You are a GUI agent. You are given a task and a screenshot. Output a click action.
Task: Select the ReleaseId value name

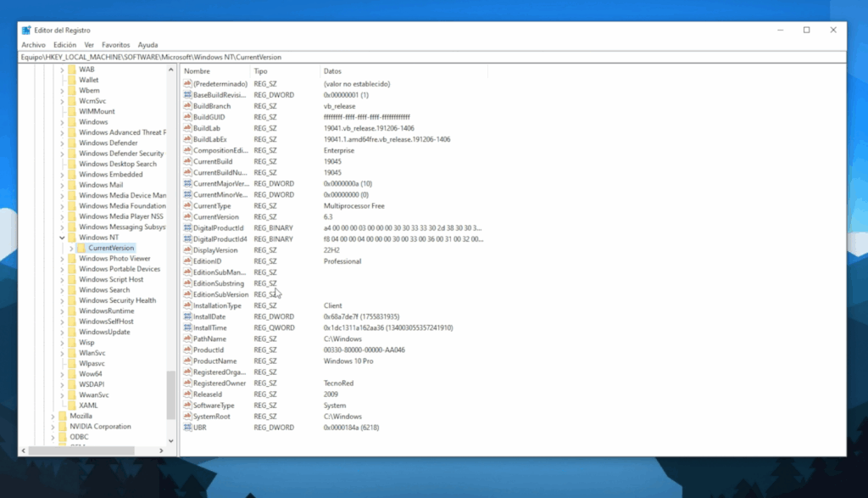click(208, 394)
